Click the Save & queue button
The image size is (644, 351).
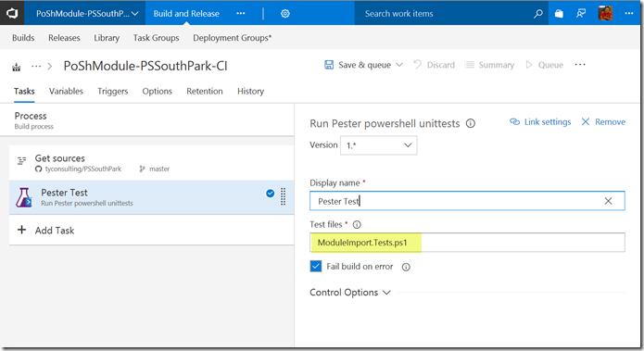364,65
